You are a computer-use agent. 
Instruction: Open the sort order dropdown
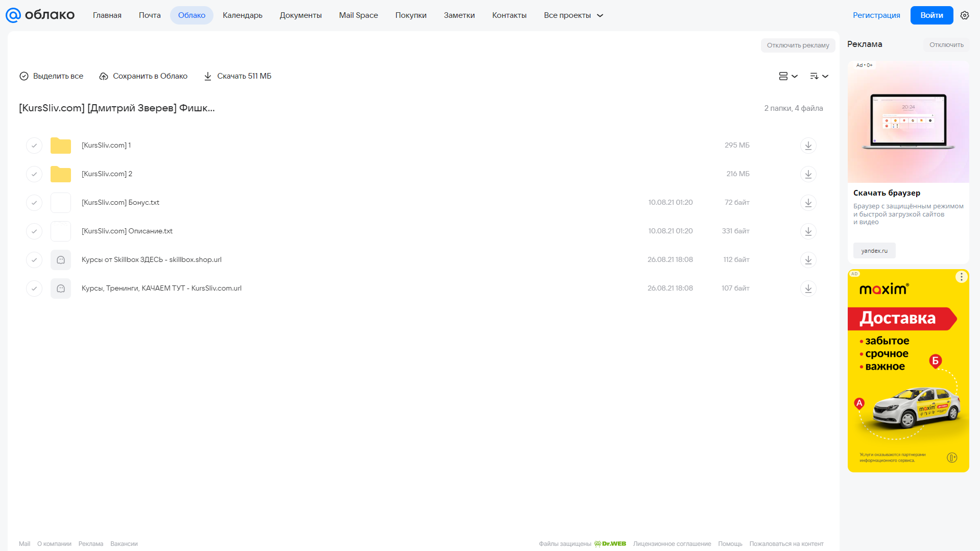coord(819,76)
